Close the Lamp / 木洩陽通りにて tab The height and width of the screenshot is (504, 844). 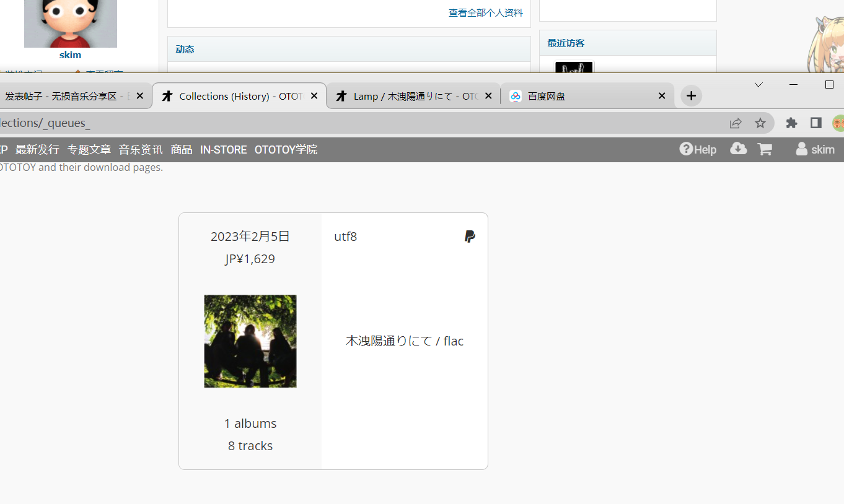(x=488, y=96)
